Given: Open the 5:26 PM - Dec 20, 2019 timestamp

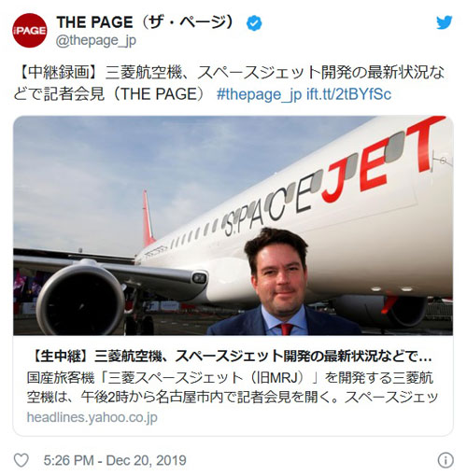Looking at the screenshot, I should coord(115,460).
